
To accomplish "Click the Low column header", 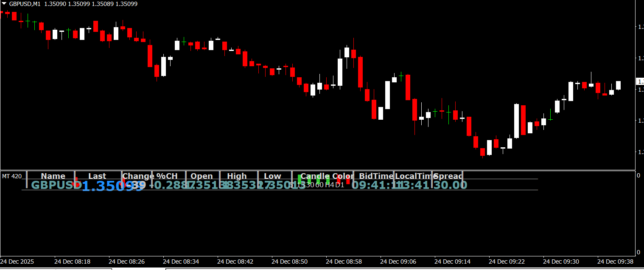I will pos(272,176).
